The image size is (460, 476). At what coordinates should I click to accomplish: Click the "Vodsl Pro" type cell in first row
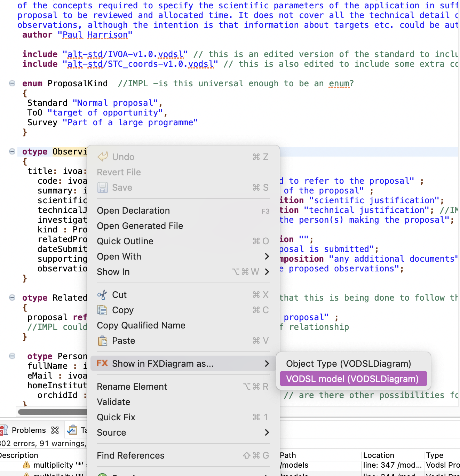coord(443,465)
